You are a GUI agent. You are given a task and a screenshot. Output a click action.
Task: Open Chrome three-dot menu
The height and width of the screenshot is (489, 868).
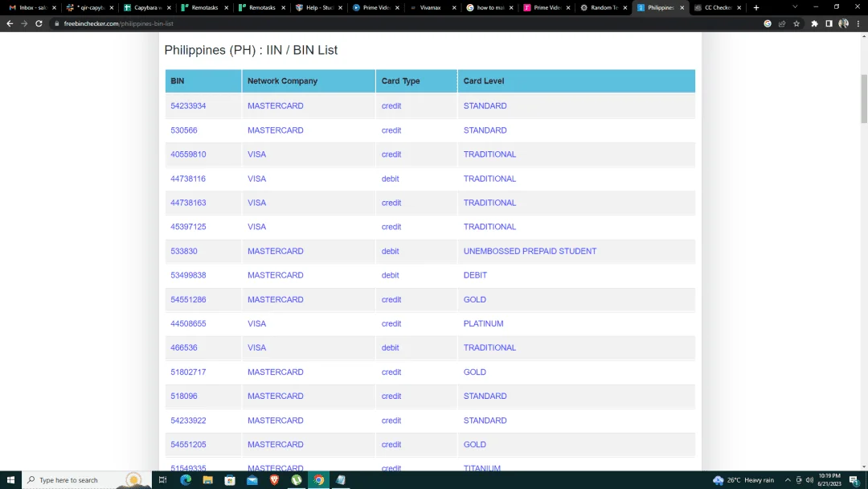tap(858, 24)
